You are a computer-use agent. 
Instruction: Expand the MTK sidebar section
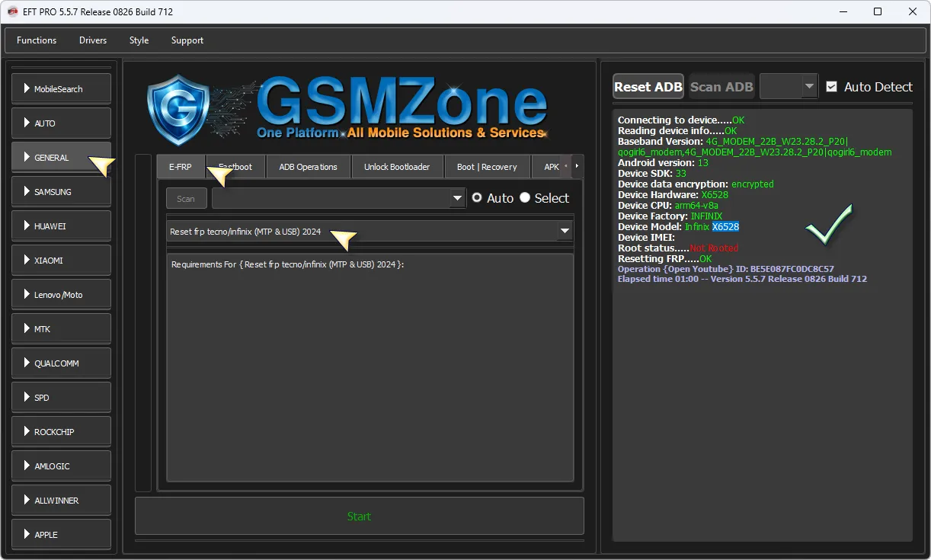pyautogui.click(x=61, y=328)
